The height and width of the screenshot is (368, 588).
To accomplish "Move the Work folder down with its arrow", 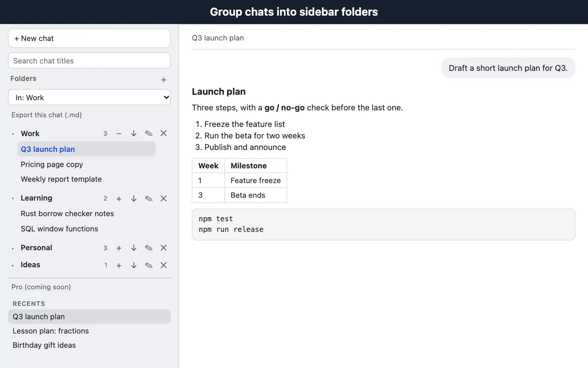I will tap(134, 133).
